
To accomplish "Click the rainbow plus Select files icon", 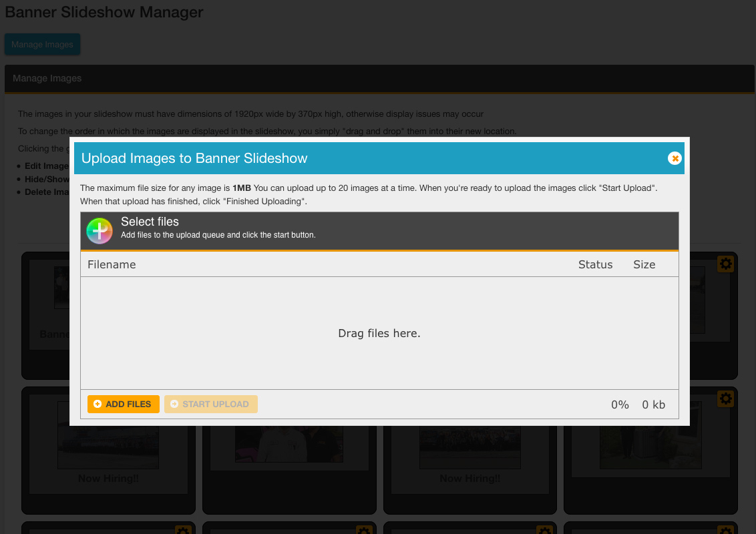I will coord(100,231).
